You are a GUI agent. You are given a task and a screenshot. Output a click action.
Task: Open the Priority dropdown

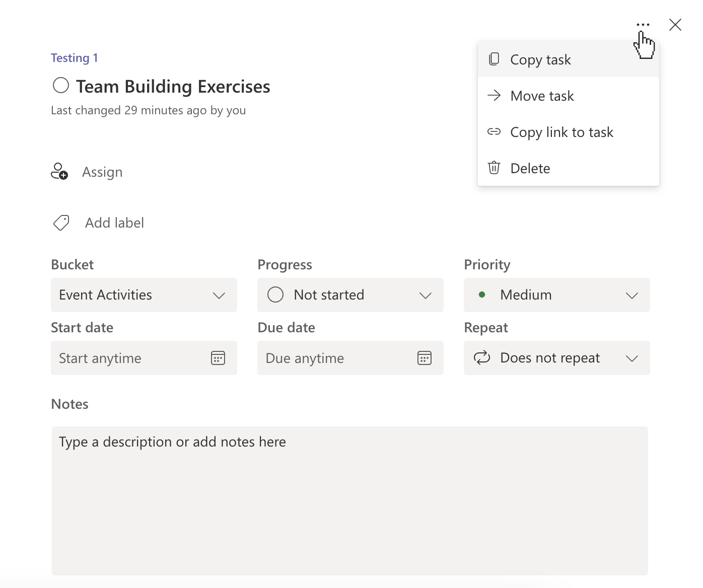click(x=631, y=296)
